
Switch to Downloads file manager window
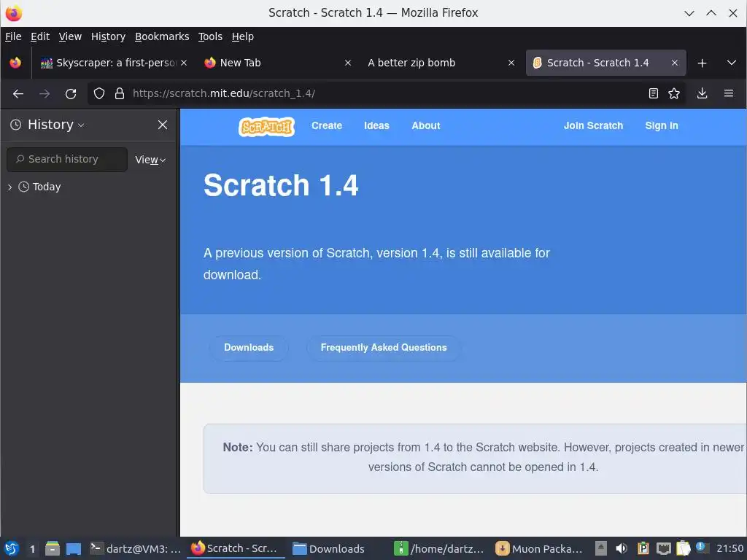(329, 548)
